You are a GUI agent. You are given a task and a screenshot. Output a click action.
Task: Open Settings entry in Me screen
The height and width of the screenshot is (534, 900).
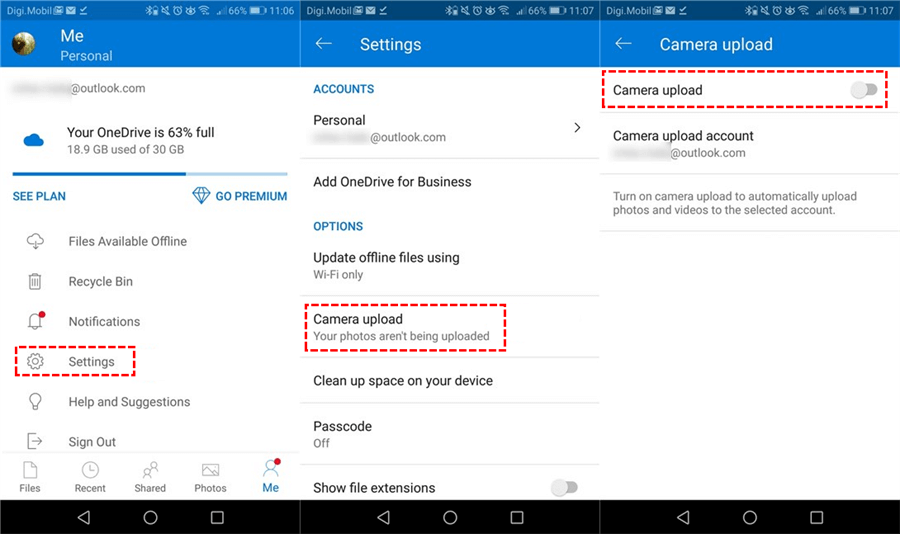coord(75,361)
